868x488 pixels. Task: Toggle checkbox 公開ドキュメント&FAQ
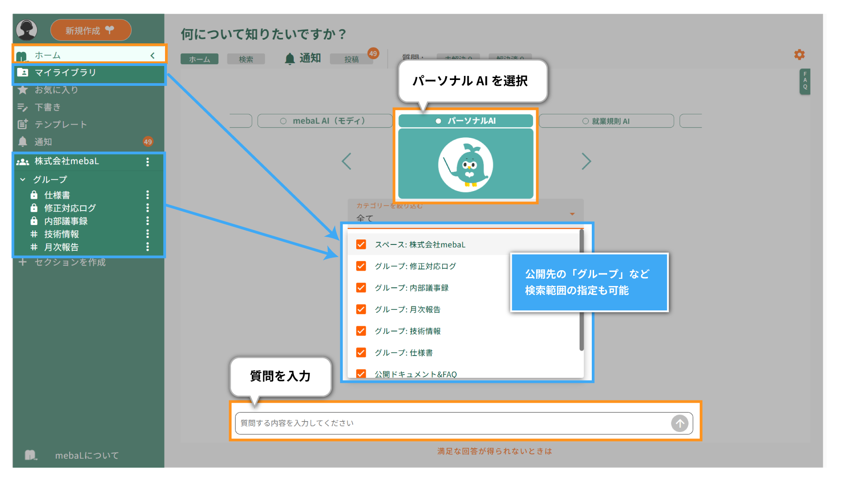(x=361, y=374)
